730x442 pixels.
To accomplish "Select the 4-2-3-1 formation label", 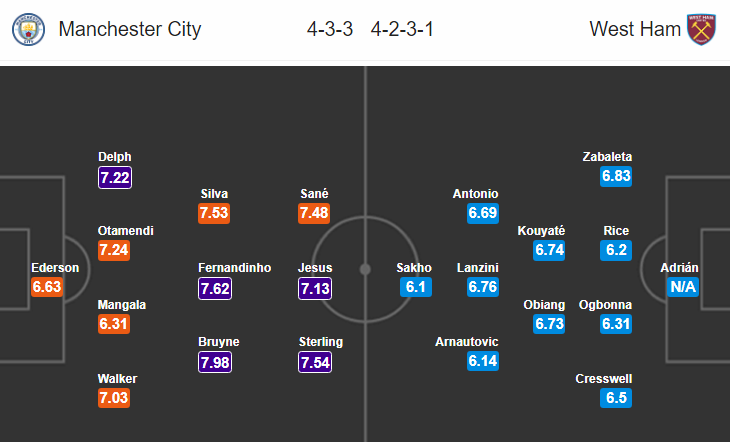I will (402, 29).
